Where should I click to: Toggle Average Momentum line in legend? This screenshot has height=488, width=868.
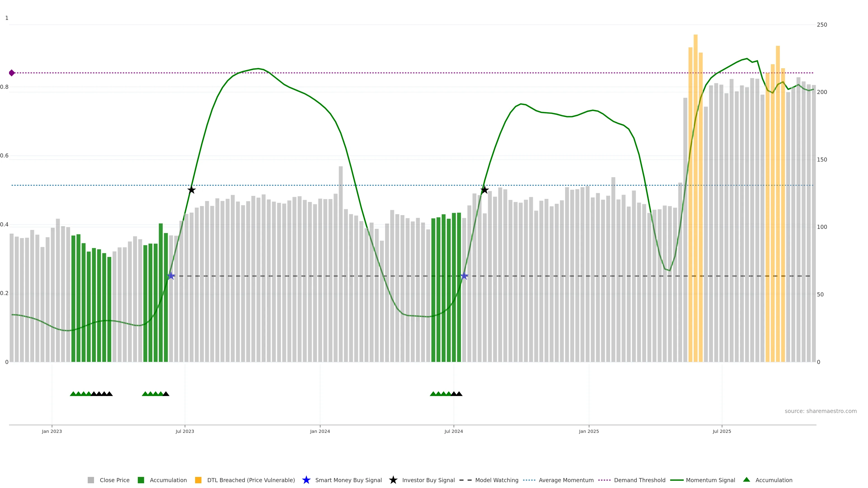click(x=566, y=480)
